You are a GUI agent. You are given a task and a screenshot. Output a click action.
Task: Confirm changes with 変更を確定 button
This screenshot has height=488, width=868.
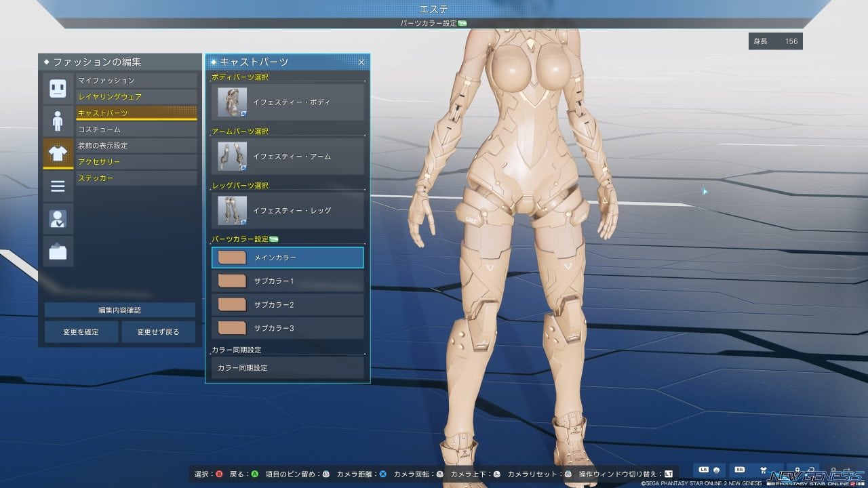(81, 332)
